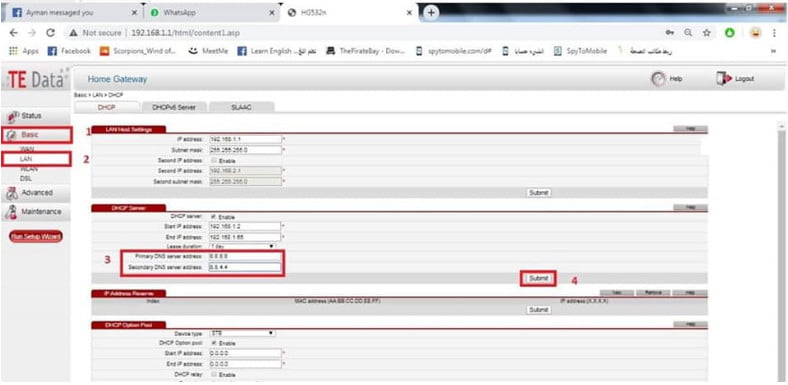The image size is (788, 385).
Task: Click the Primary DNS server address field
Action: (244, 257)
